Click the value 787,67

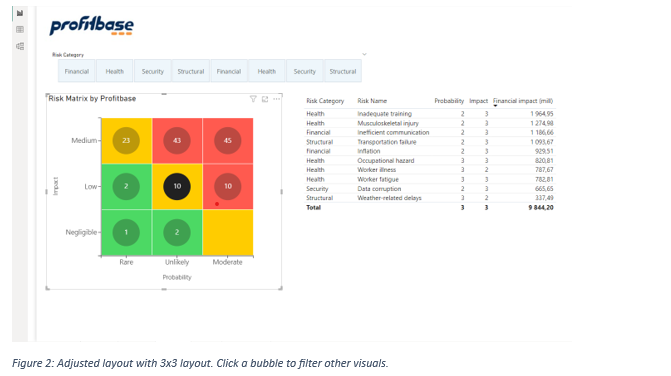click(544, 170)
